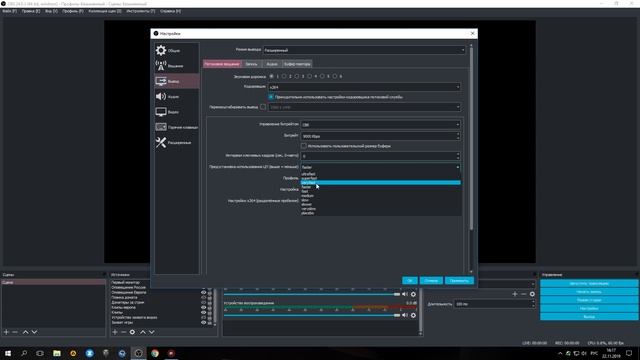Click Начать запись in Controls panel
Image resolution: width=640 pixels, height=360 pixels.
589,292
